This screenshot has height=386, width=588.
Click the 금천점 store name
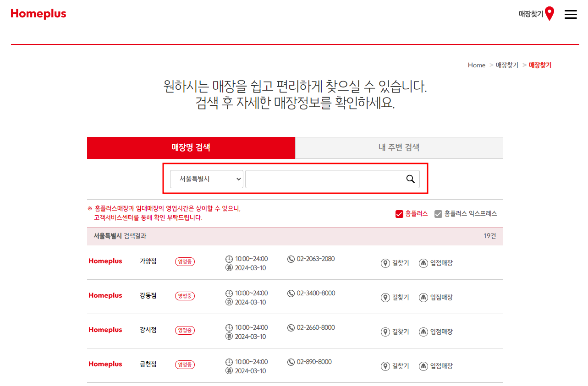tap(148, 364)
